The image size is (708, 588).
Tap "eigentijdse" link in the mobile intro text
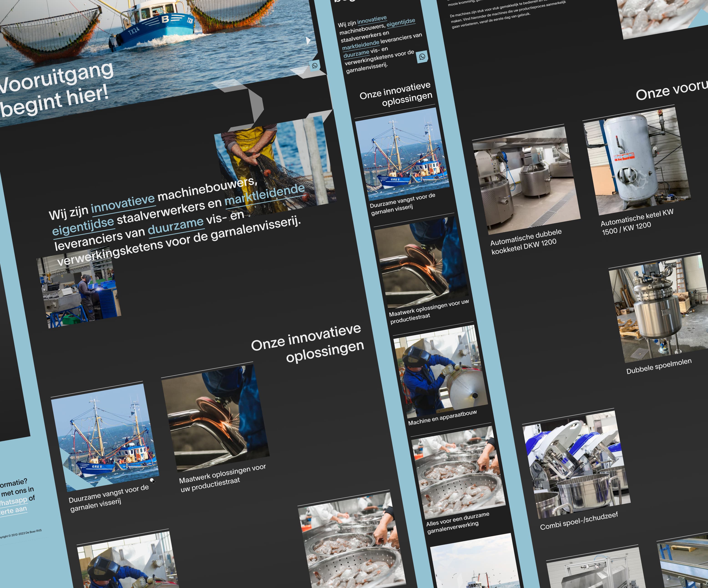[401, 23]
